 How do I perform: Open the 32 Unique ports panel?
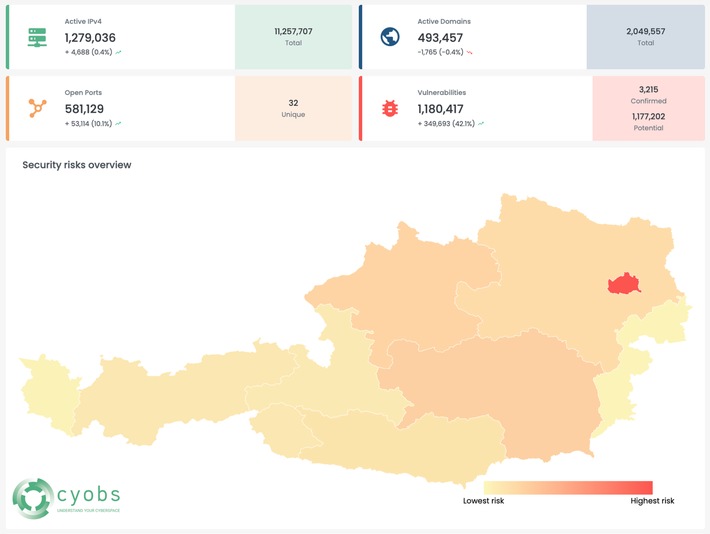click(x=293, y=108)
